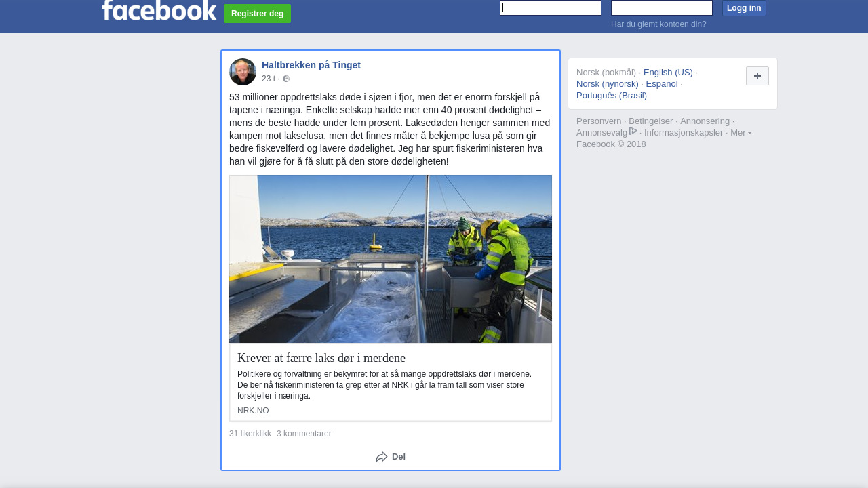Click the Del share arrow icon

coord(382,457)
